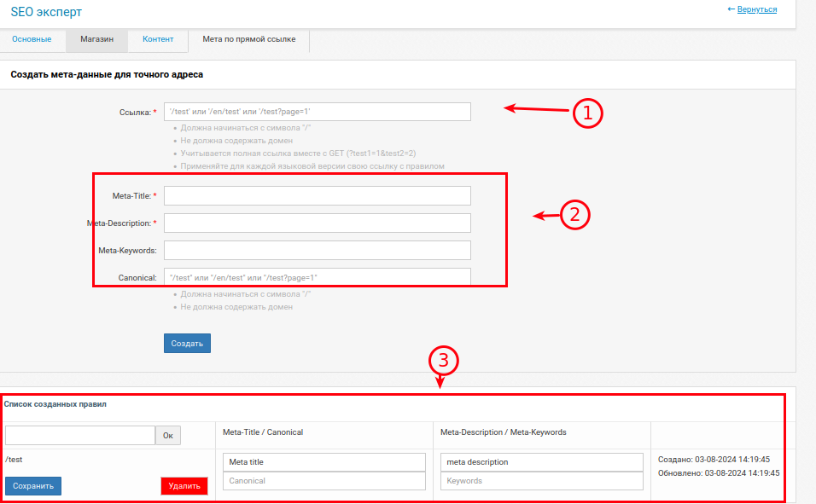
Task: Click the Canonical field of /test rule
Action: tap(324, 481)
